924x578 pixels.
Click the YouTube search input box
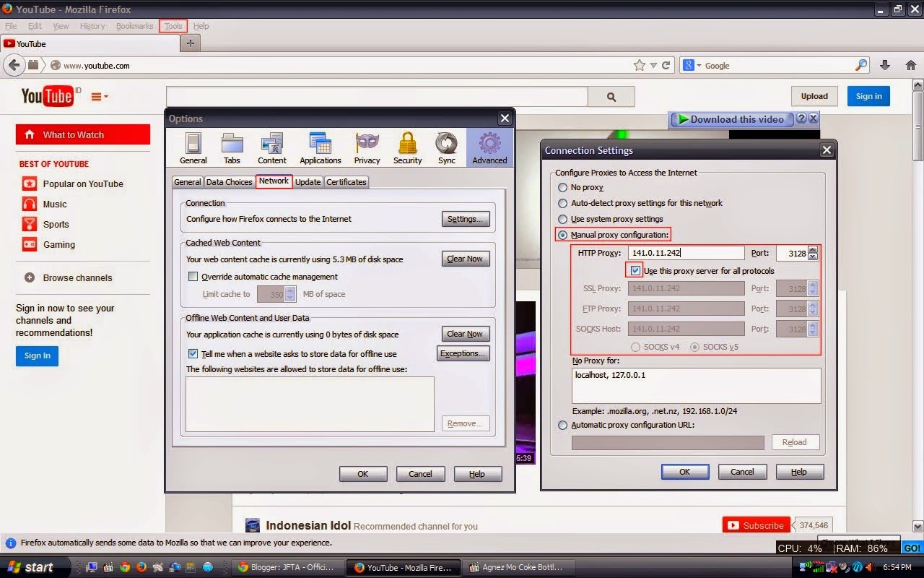[x=377, y=97]
